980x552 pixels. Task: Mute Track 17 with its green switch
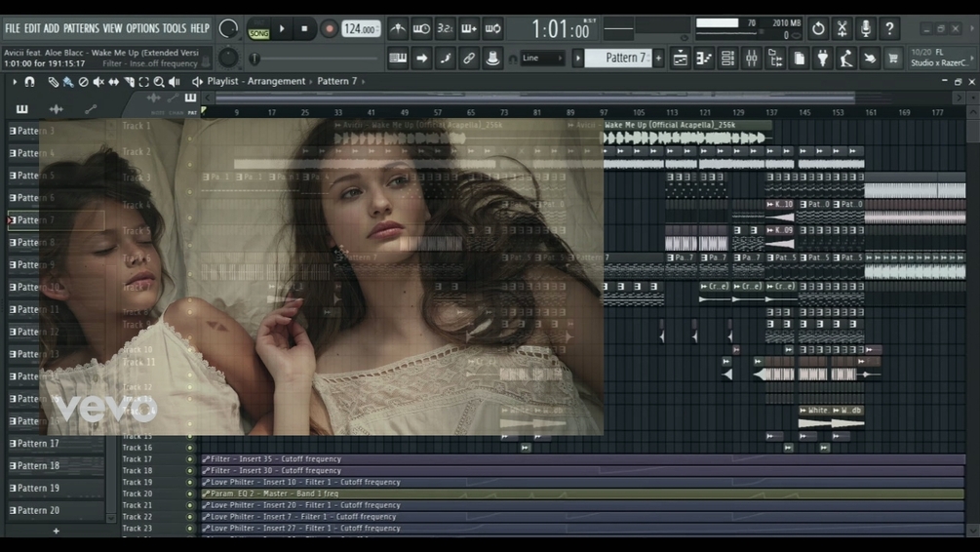point(190,458)
